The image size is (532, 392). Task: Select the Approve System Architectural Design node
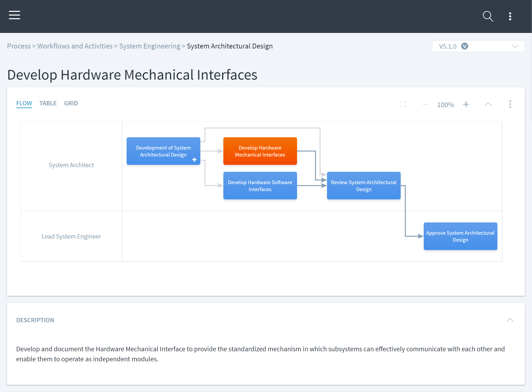tap(460, 236)
